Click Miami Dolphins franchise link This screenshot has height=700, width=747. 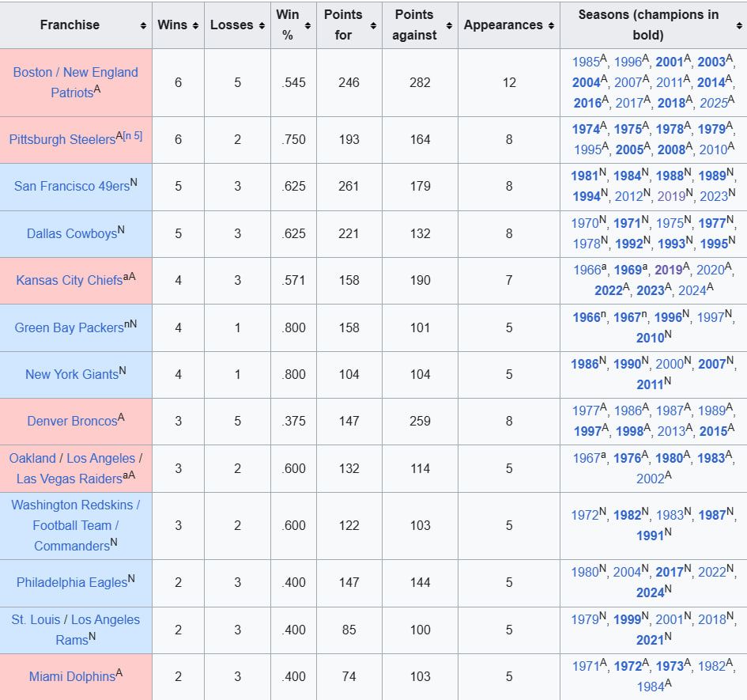[72, 676]
